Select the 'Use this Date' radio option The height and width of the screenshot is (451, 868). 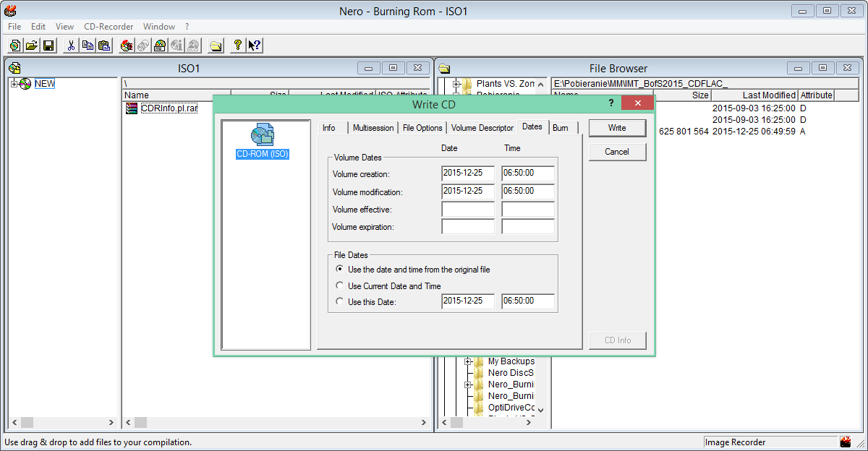tap(340, 302)
